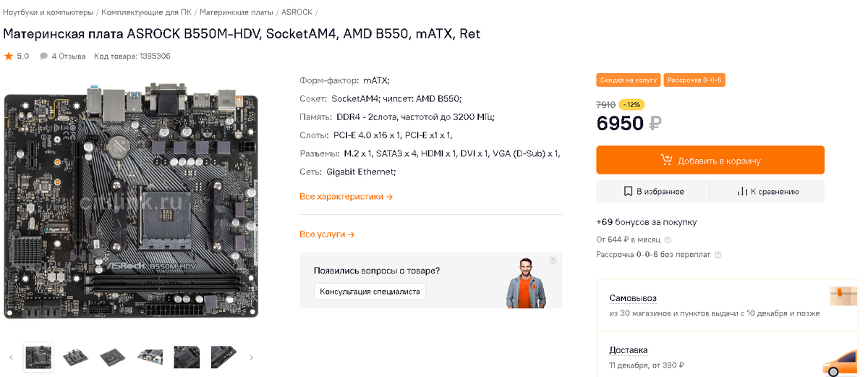
Task: Select the first motherboard thumbnail
Action: [x=38, y=357]
